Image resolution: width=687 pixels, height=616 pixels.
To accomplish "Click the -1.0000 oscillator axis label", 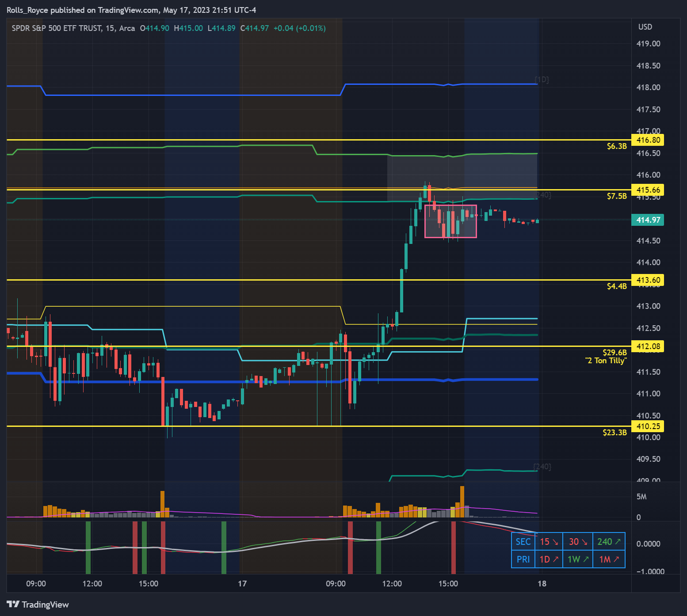I will click(x=650, y=571).
